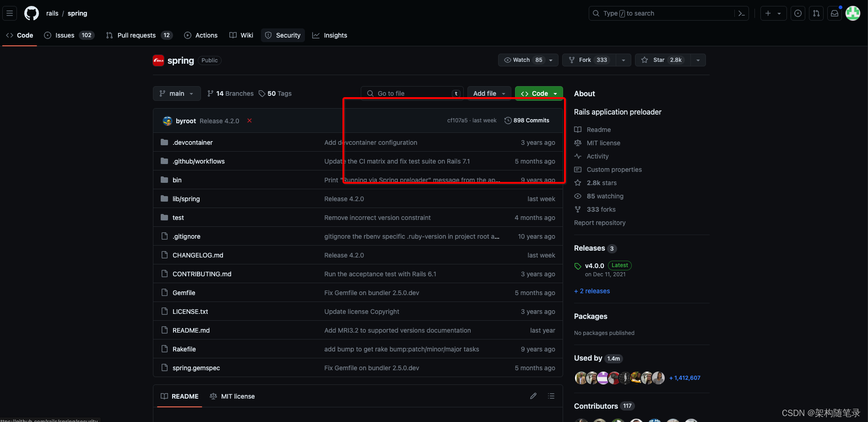Open the user profile avatar menu

pyautogui.click(x=853, y=13)
